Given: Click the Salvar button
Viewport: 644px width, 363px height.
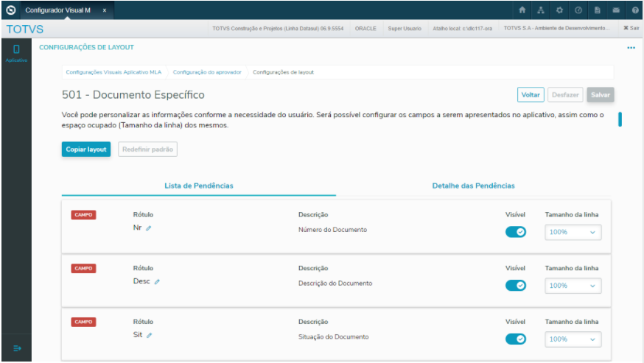Looking at the screenshot, I should pyautogui.click(x=600, y=95).
